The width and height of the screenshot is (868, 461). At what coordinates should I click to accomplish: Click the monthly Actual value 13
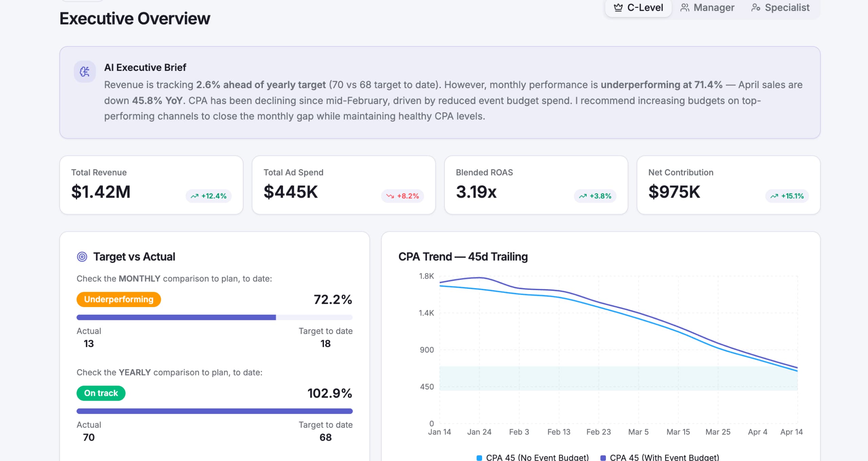point(88,343)
